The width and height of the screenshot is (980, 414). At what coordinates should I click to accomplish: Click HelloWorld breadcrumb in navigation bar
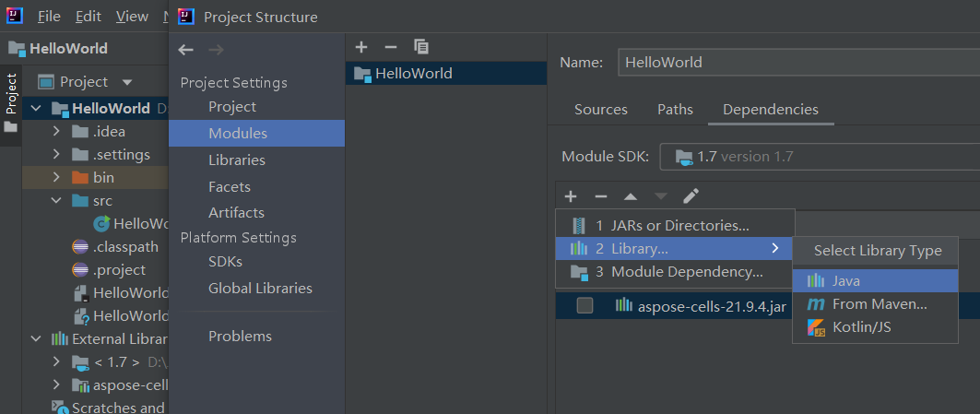click(58, 49)
